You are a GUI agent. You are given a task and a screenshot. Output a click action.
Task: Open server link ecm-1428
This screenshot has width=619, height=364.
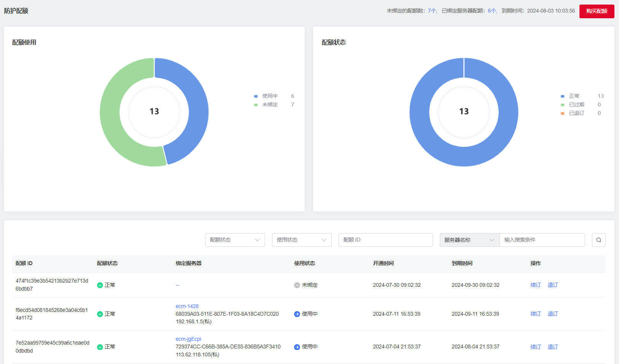point(187,306)
